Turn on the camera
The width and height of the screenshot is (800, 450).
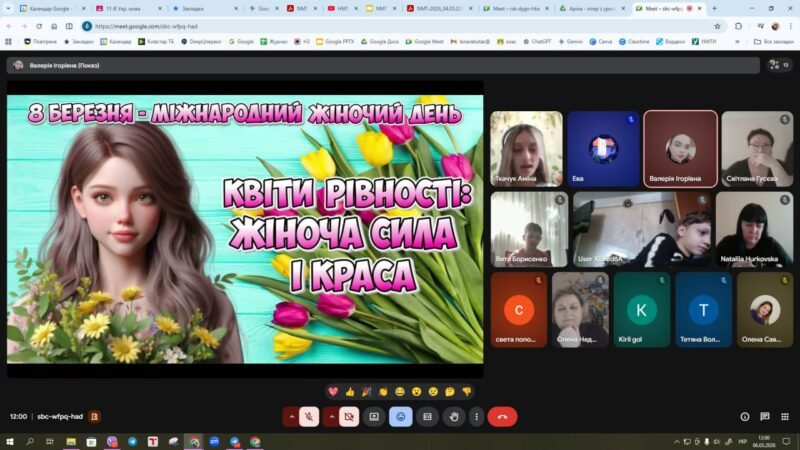click(x=349, y=416)
